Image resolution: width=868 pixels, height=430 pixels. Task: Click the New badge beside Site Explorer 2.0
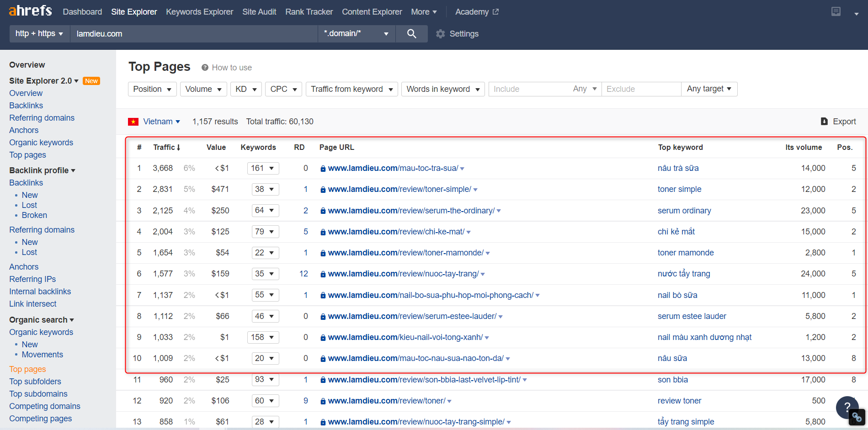[91, 81]
